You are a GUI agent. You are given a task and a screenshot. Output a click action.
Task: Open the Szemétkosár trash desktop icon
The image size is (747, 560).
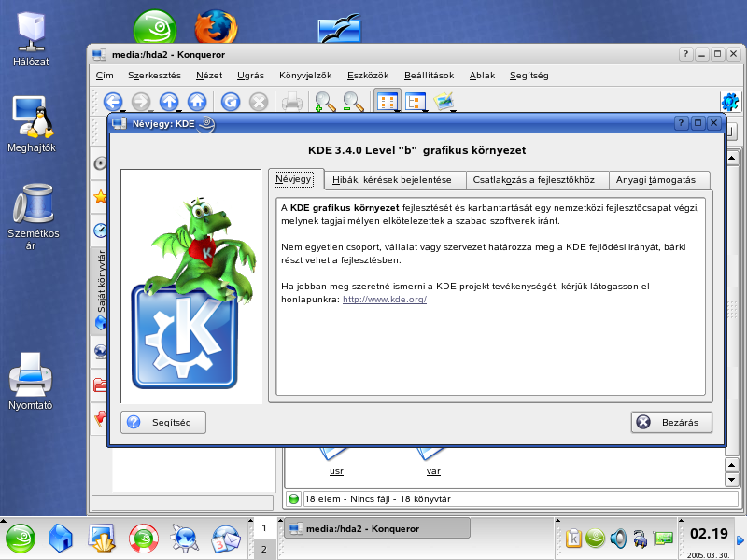coord(34,217)
